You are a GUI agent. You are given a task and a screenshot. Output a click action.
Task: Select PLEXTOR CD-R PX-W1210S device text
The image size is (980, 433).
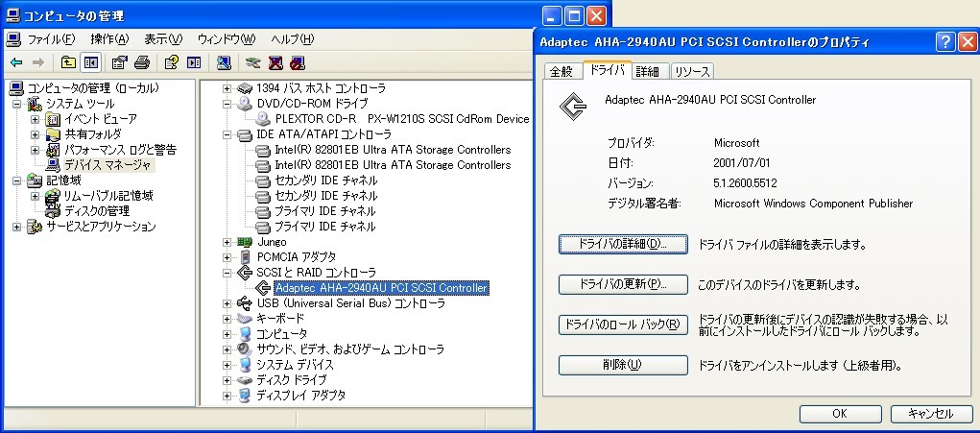coord(402,119)
